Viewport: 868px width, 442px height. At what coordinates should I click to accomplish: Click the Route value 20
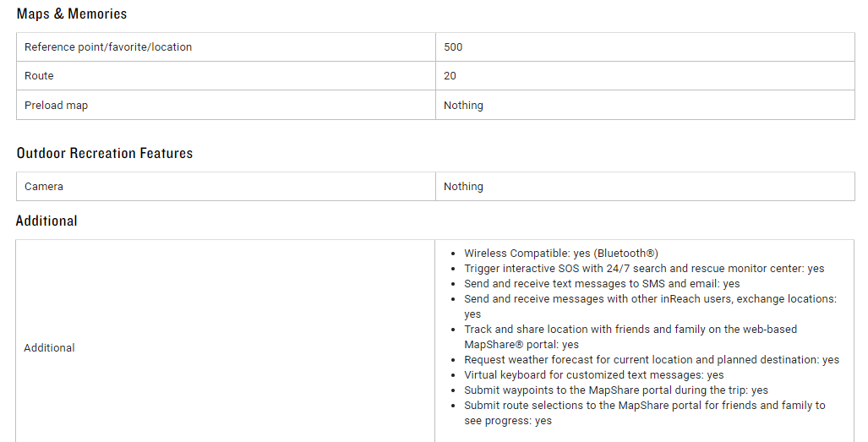point(450,76)
